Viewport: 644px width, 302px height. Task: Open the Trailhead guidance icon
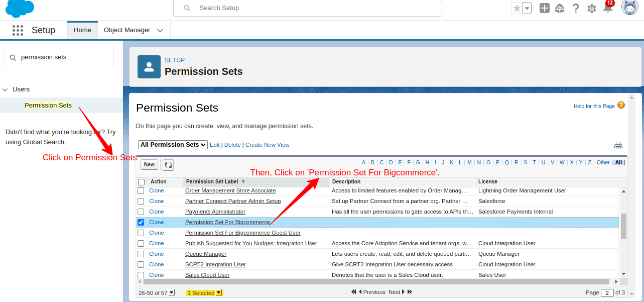click(x=560, y=8)
